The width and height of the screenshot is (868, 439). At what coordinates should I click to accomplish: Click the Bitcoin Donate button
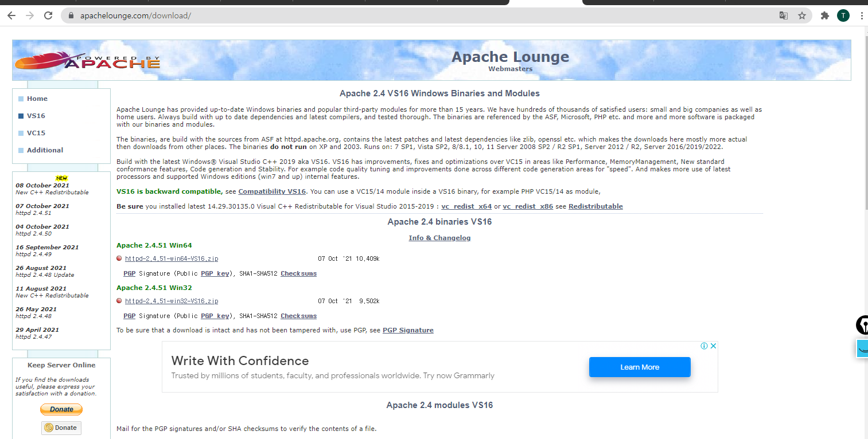tap(61, 428)
